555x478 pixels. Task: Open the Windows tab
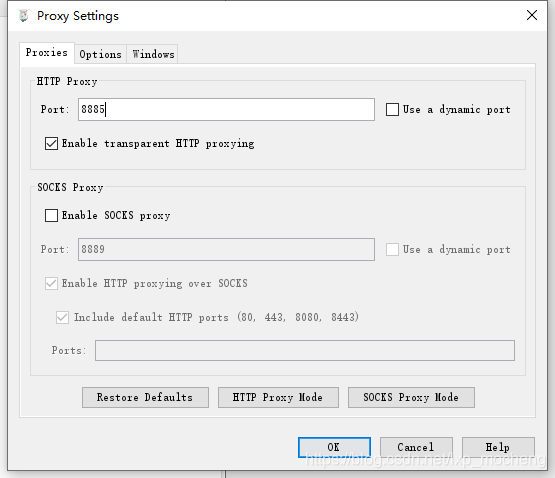pos(153,54)
